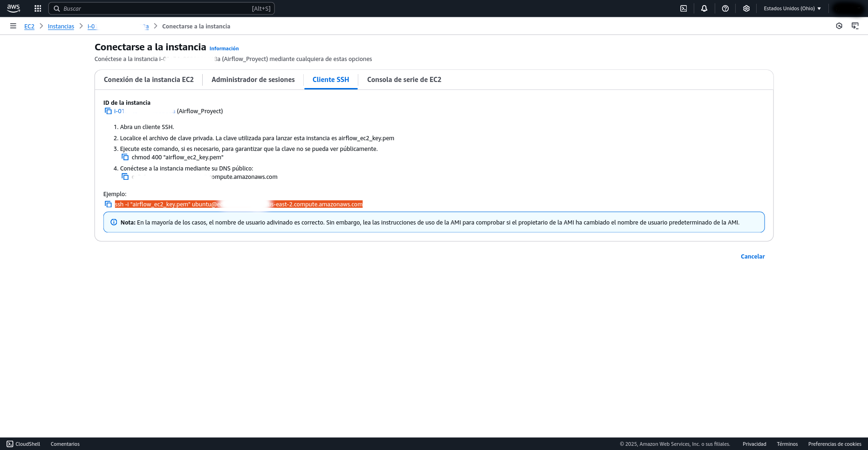Click the Buscar search field
Image resolution: width=868 pixels, height=450 pixels.
pyautogui.click(x=162, y=8)
